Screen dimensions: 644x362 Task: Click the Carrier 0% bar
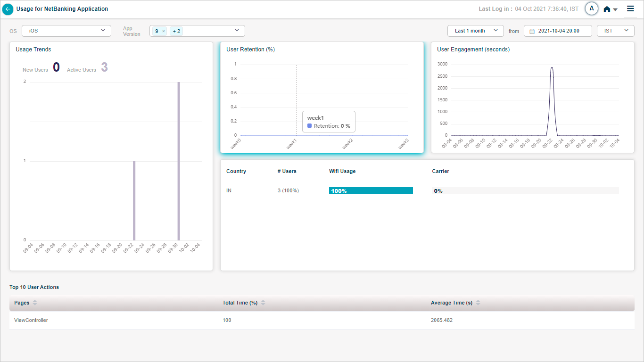click(x=526, y=191)
